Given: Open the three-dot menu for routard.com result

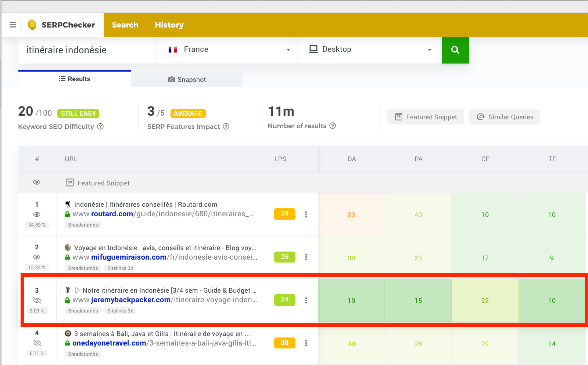Looking at the screenshot, I should point(306,214).
